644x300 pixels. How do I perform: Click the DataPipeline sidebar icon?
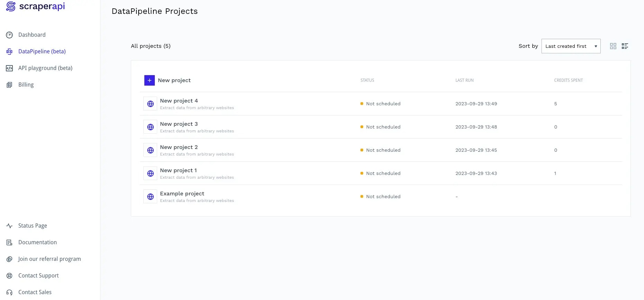point(9,52)
